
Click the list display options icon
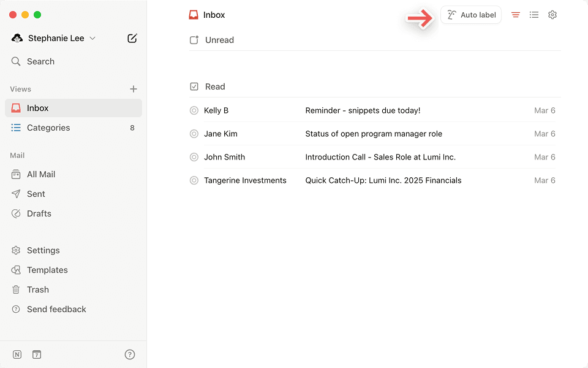pyautogui.click(x=533, y=14)
